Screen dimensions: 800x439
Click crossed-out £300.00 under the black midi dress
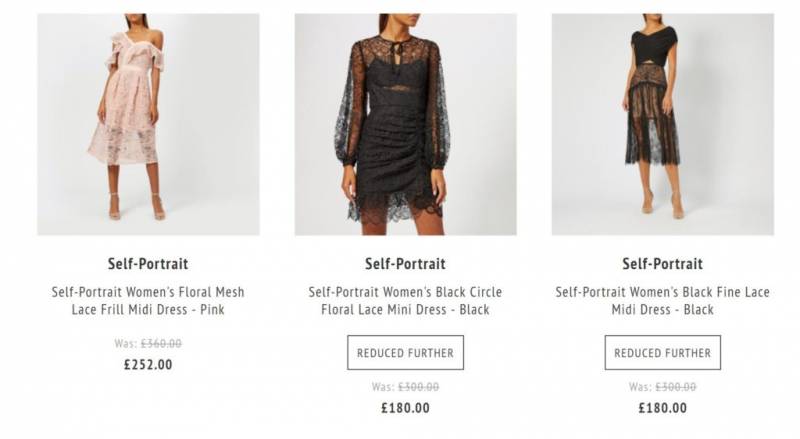click(x=675, y=387)
